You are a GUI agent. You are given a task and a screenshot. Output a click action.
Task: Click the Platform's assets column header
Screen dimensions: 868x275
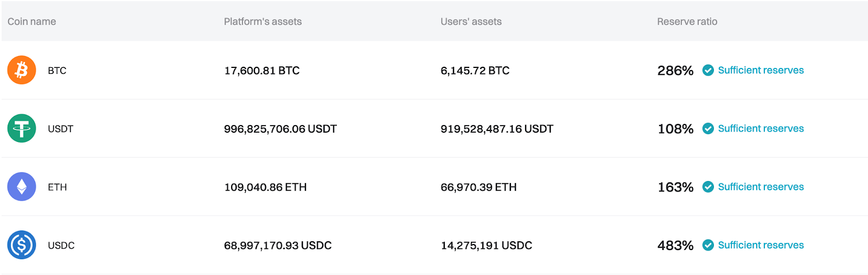coord(263,22)
